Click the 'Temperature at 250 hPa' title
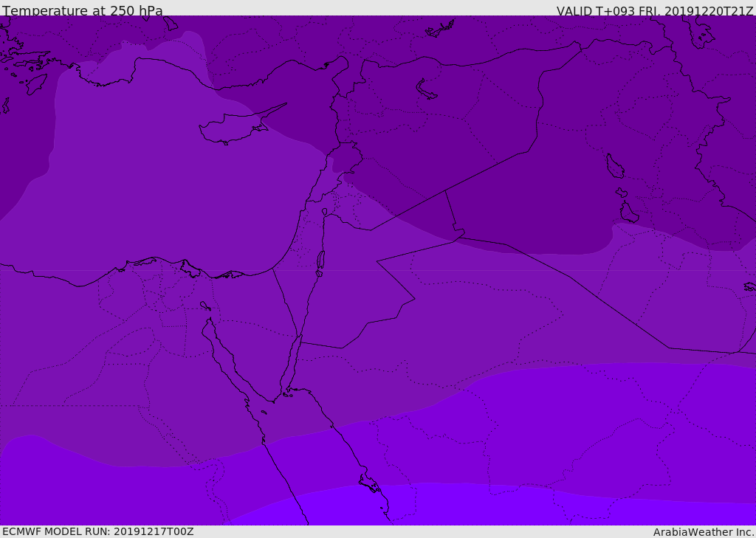The width and height of the screenshot is (756, 538). 83,10
